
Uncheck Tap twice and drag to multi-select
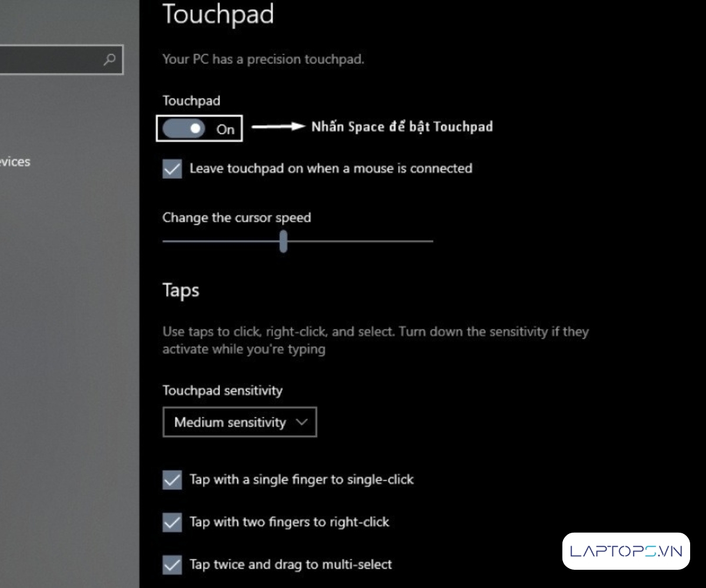click(x=172, y=565)
